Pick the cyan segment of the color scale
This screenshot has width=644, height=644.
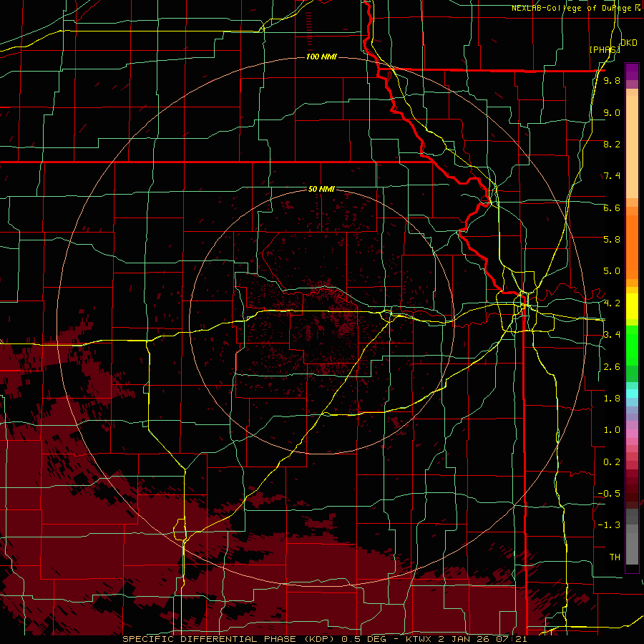point(632,394)
